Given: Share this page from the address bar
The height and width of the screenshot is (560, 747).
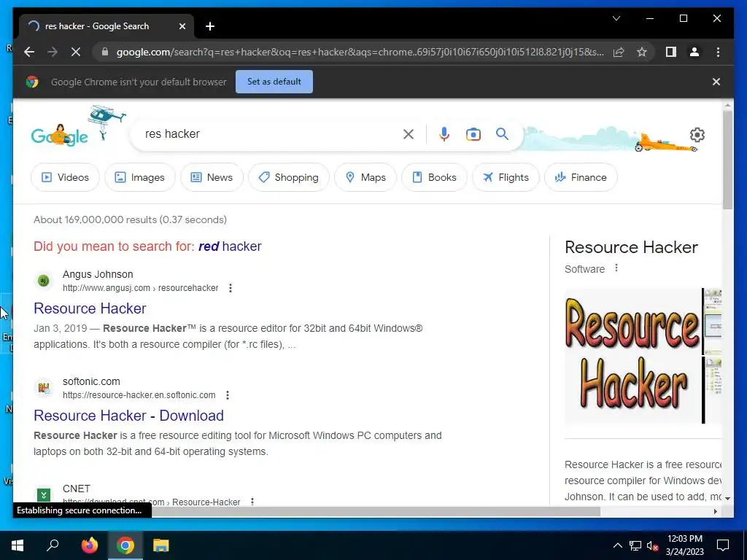Looking at the screenshot, I should pyautogui.click(x=619, y=52).
